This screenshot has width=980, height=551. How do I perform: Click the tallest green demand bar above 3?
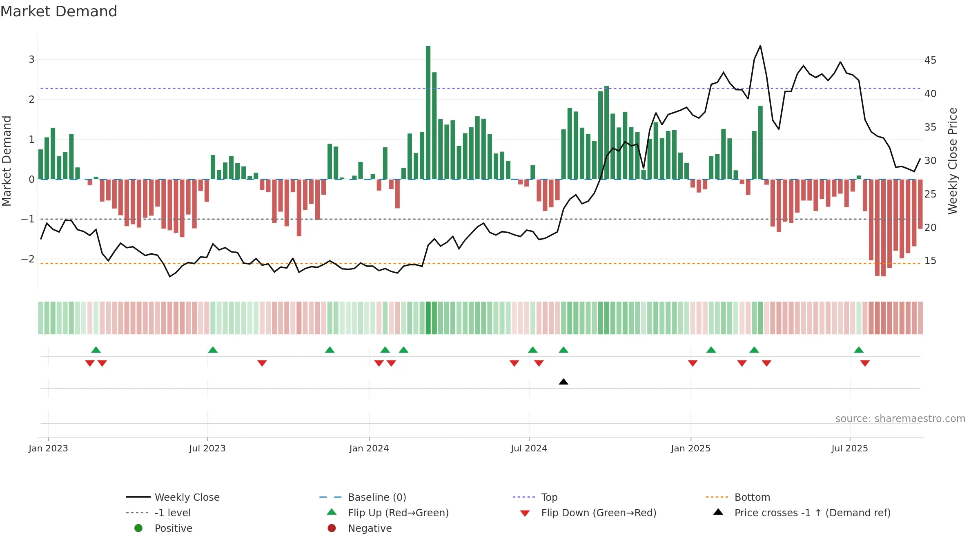428,112
